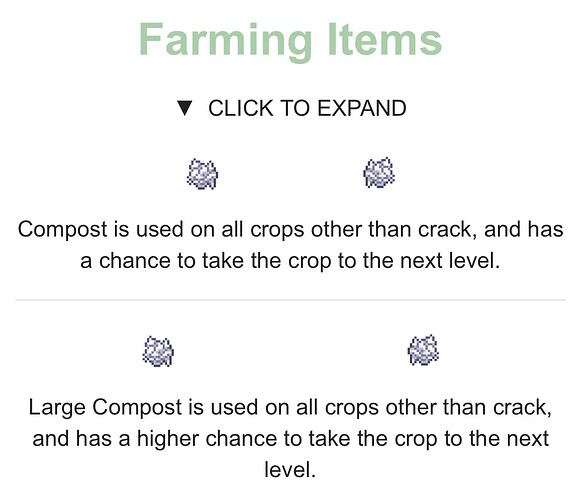
Task: Click the word CLICK beside the triangle
Action: click(x=241, y=108)
